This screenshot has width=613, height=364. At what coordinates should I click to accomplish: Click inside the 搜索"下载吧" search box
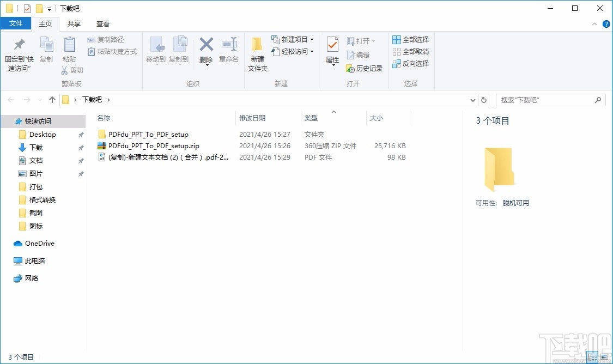point(545,100)
